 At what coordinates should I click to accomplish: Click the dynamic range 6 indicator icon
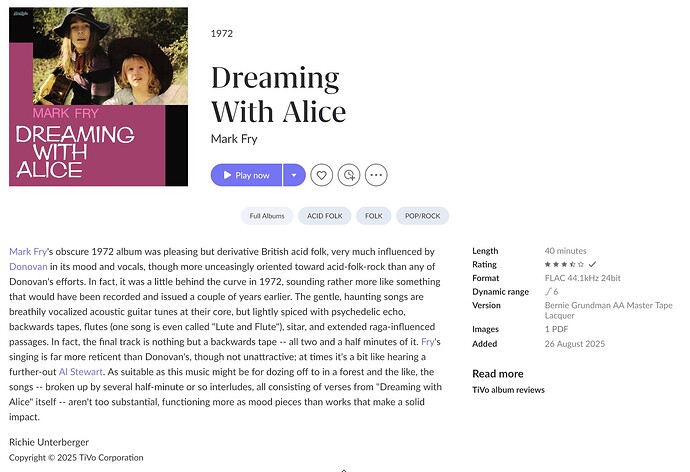pos(551,291)
